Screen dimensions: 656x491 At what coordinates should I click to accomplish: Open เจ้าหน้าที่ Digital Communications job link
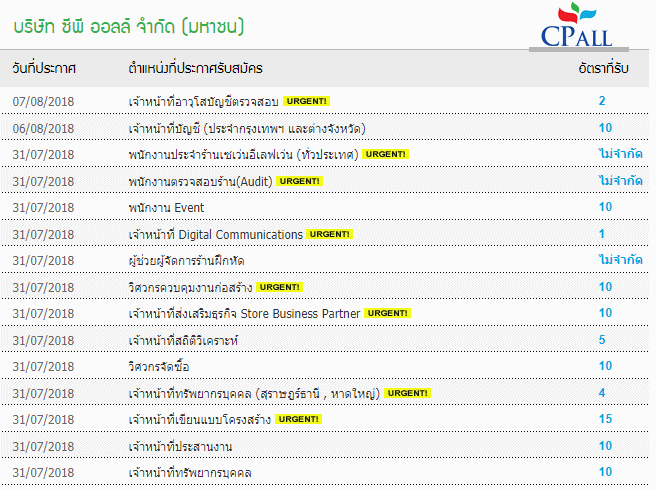pos(215,234)
